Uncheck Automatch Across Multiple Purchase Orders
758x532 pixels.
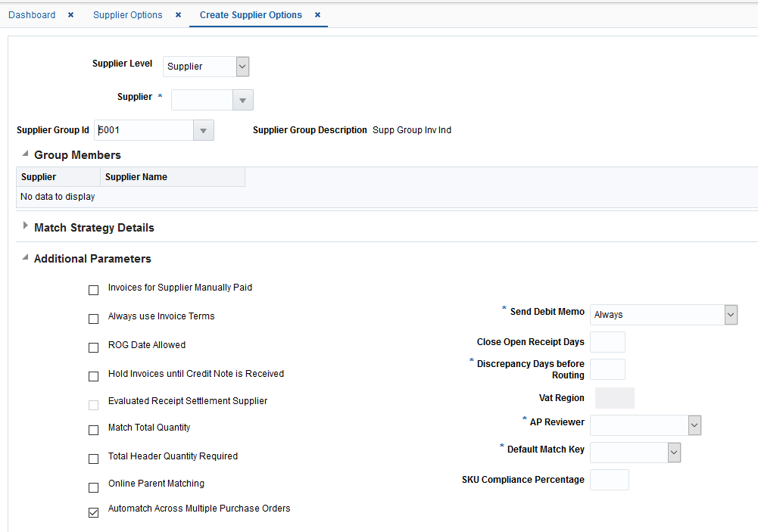coord(93,512)
